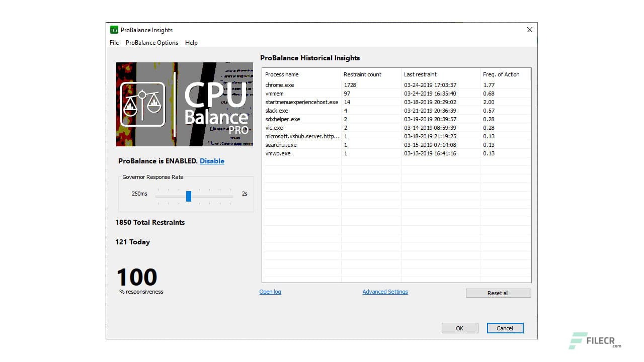Select the vlc.exe process entry
The height and width of the screenshot is (362, 644).
(302, 128)
